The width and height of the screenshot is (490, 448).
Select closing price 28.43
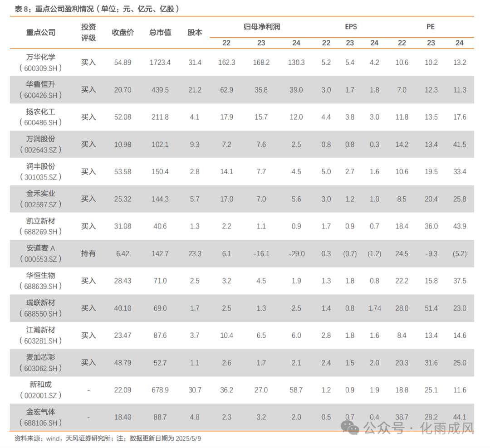[x=122, y=281]
